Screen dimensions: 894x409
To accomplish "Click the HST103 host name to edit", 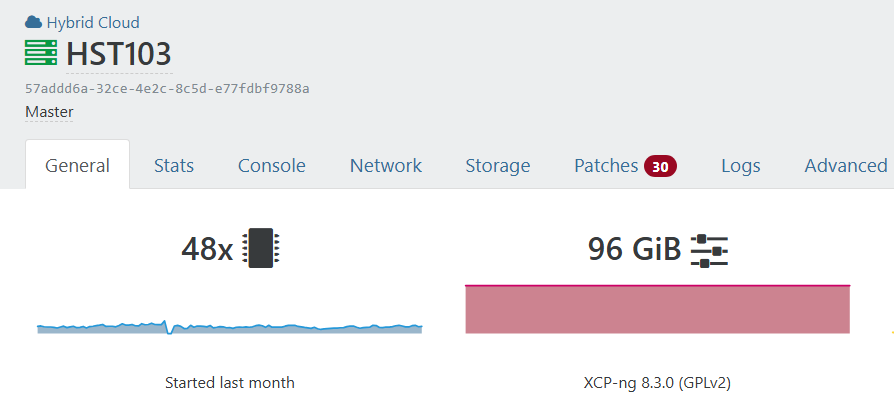I will pyautogui.click(x=119, y=54).
